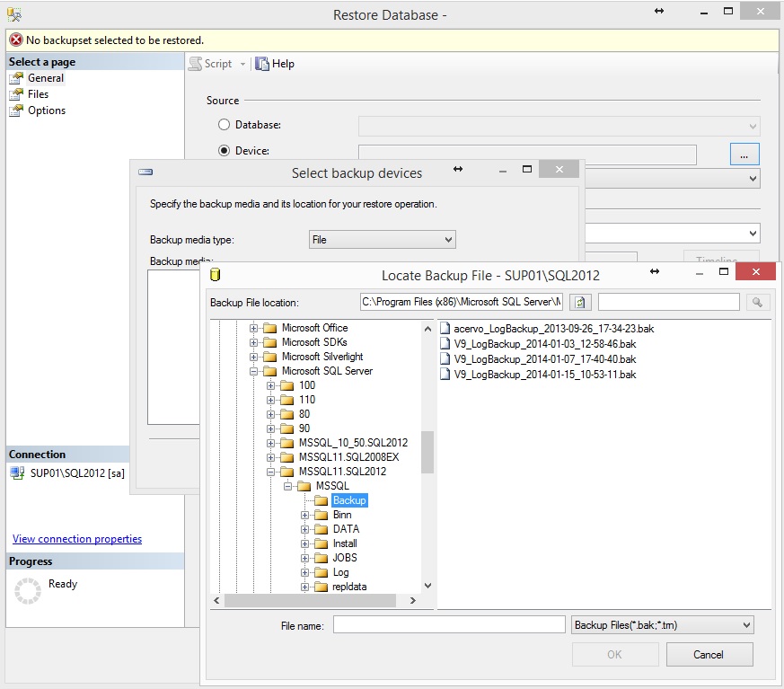This screenshot has width=784, height=689.
Task: Select the JOBS folder in tree
Action: (345, 558)
